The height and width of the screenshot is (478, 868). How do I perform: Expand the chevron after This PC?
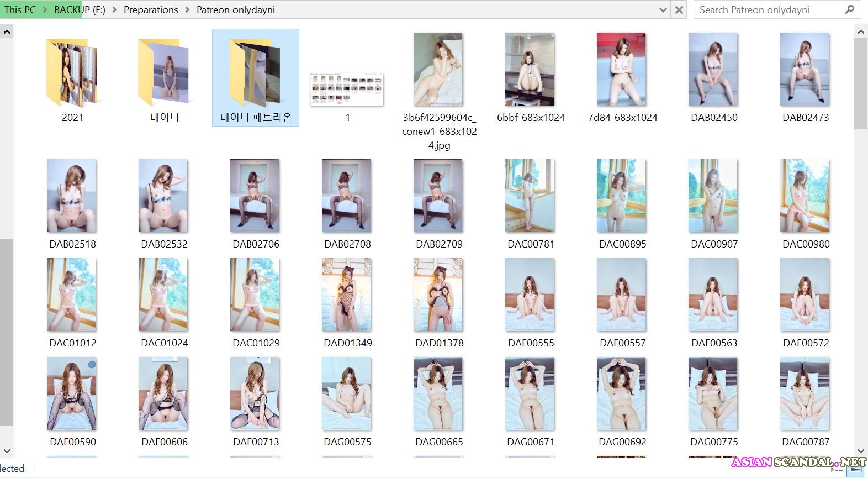(45, 10)
